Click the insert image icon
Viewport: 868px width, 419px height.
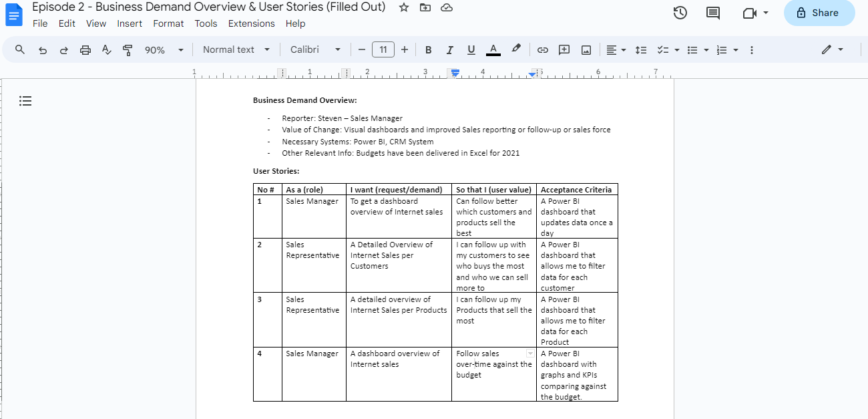tap(586, 50)
